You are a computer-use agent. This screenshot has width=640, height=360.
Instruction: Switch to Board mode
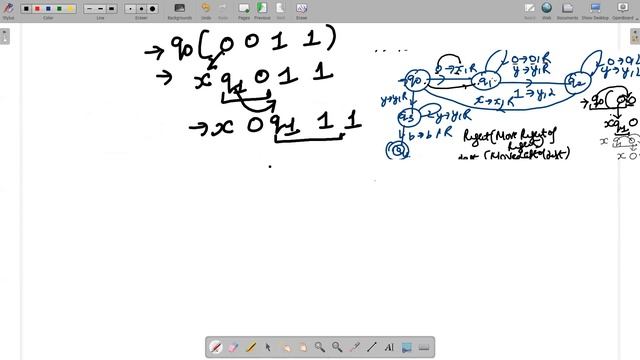pyautogui.click(x=529, y=10)
